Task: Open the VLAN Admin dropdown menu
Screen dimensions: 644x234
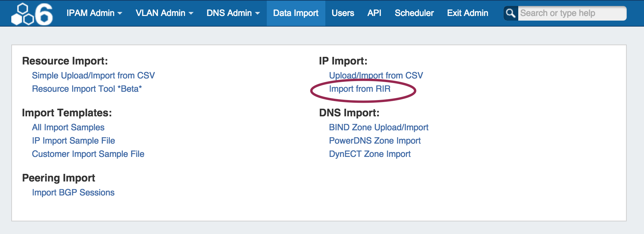Action: coord(164,13)
